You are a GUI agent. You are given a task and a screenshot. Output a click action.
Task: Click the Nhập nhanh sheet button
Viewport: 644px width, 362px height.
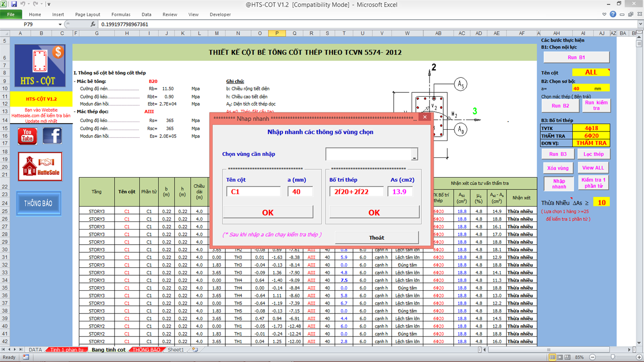tap(559, 184)
